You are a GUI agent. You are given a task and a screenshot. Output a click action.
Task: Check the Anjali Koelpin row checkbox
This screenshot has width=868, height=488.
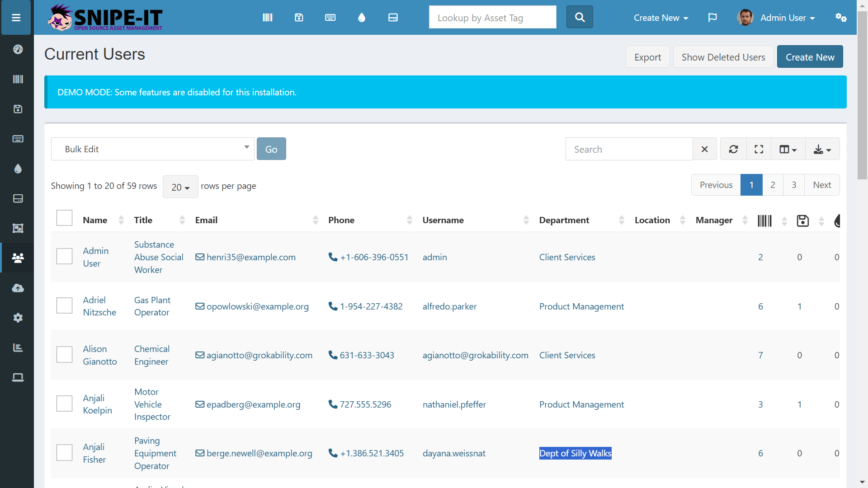(64, 404)
